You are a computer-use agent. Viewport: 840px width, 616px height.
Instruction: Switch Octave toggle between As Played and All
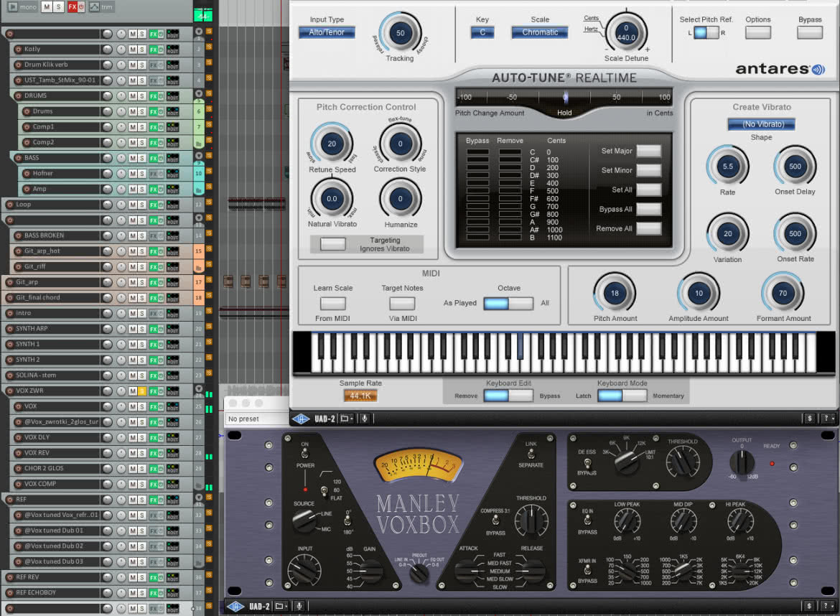point(508,303)
